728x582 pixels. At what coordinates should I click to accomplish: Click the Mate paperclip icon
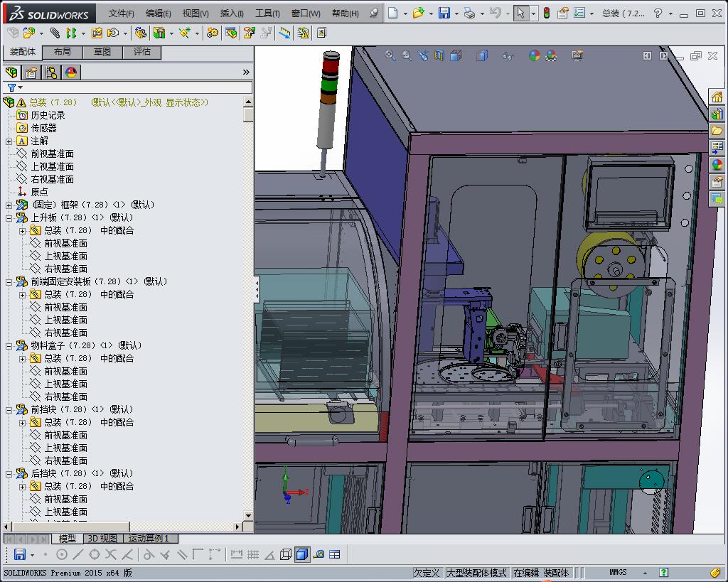(55, 33)
